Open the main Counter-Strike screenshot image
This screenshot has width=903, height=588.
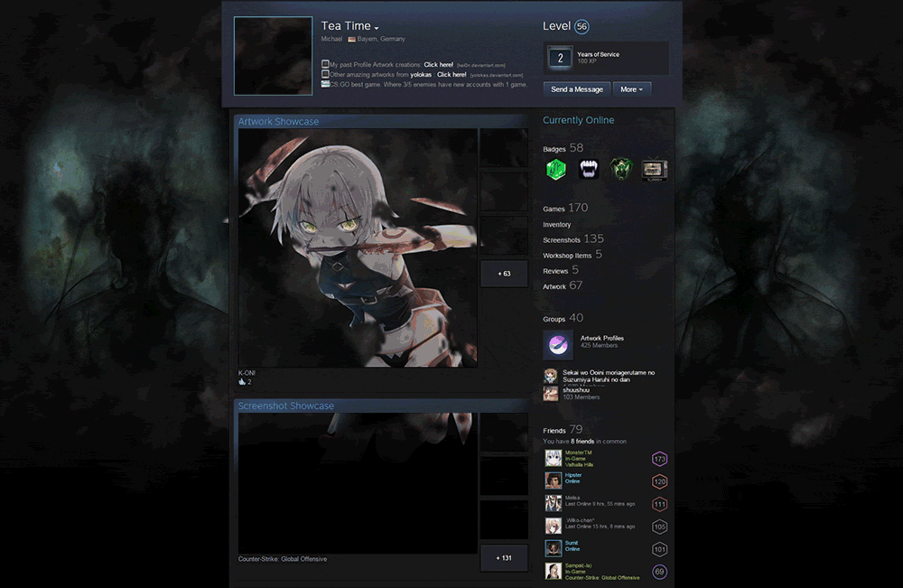tap(358, 483)
